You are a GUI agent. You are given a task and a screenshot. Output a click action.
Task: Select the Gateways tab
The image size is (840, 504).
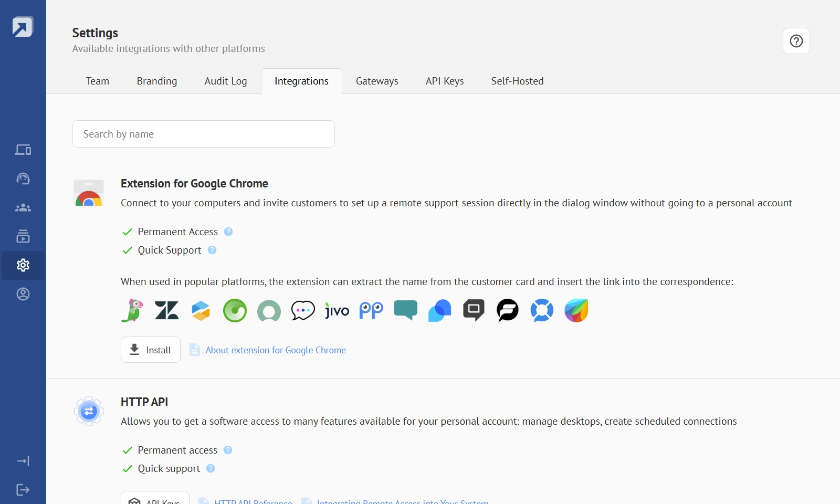point(377,81)
